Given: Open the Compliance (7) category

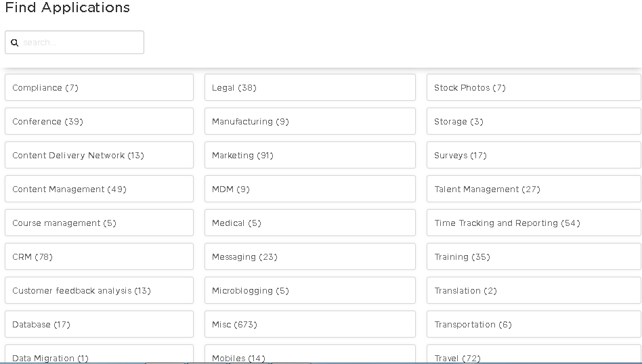Looking at the screenshot, I should pos(99,88).
